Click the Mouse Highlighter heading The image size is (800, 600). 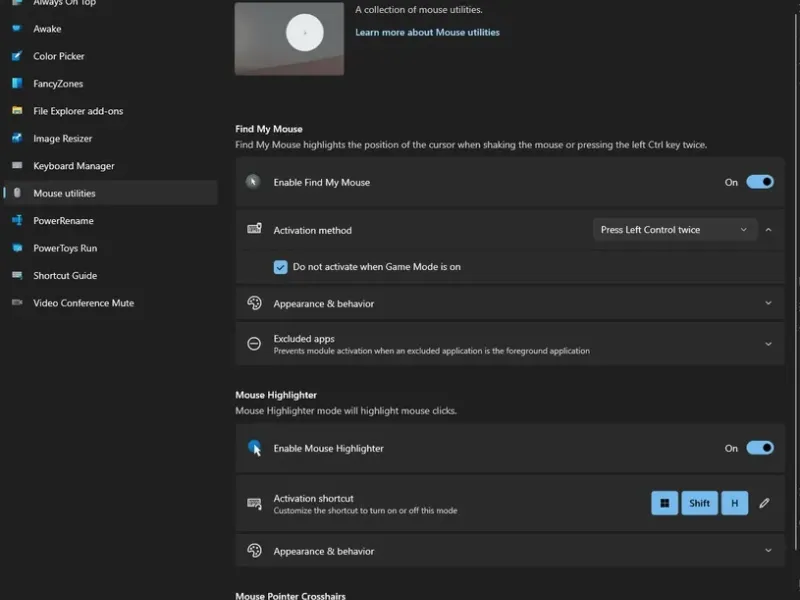(276, 395)
